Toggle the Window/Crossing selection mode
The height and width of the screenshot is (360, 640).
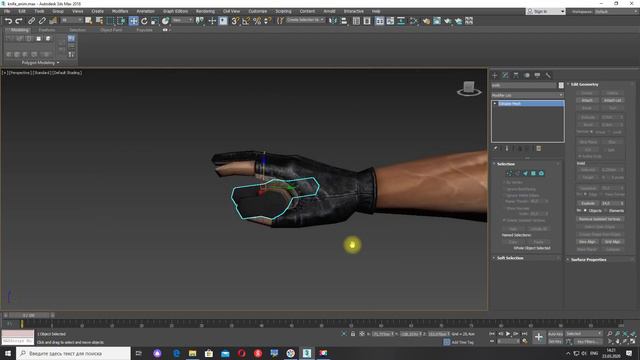pyautogui.click(x=121, y=21)
